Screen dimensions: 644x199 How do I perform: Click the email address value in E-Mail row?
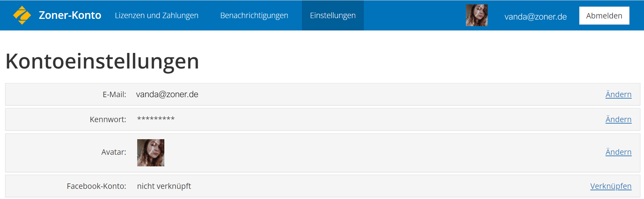167,94
